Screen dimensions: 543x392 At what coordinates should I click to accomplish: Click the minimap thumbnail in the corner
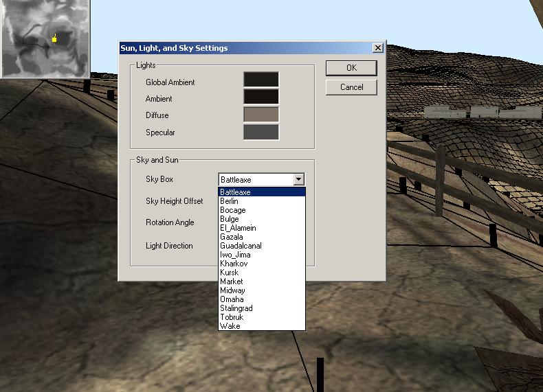click(x=45, y=38)
